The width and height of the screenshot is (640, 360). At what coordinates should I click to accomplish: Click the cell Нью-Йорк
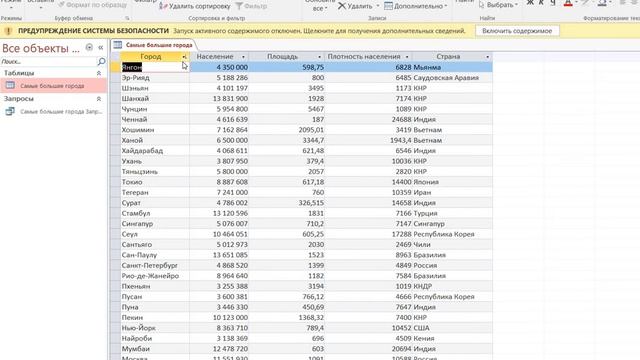[x=155, y=328]
